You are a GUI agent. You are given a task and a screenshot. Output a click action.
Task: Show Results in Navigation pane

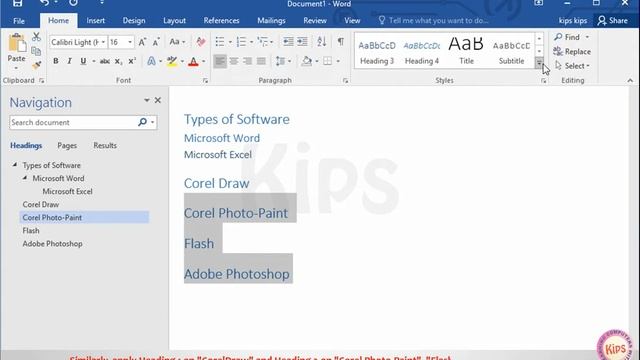(x=105, y=145)
